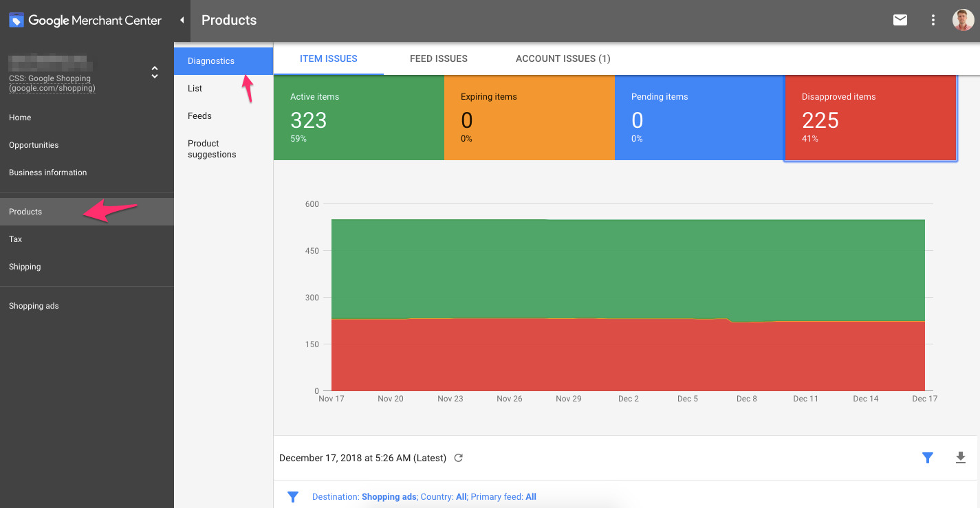Click your account profile avatar
The height and width of the screenshot is (508, 980).
962,20
